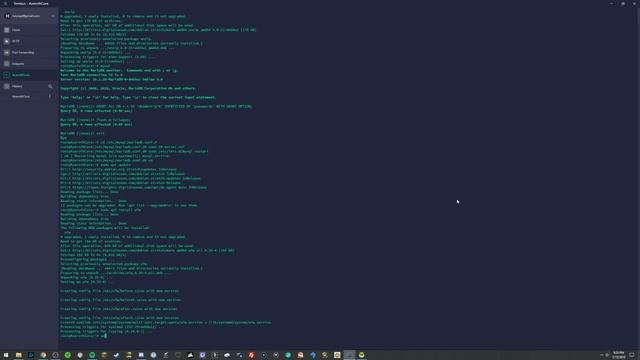Click the Port Forwarding icon in sidebar
640x360 pixels.
pos(7,53)
